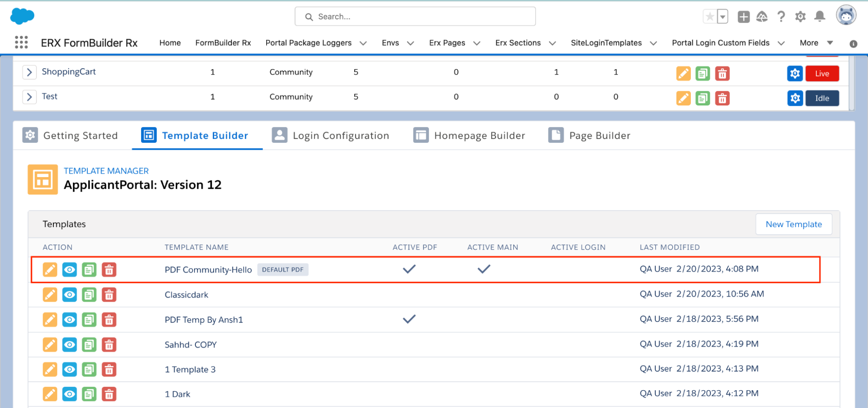
Task: Preview the 1 Template 3 template
Action: [69, 369]
